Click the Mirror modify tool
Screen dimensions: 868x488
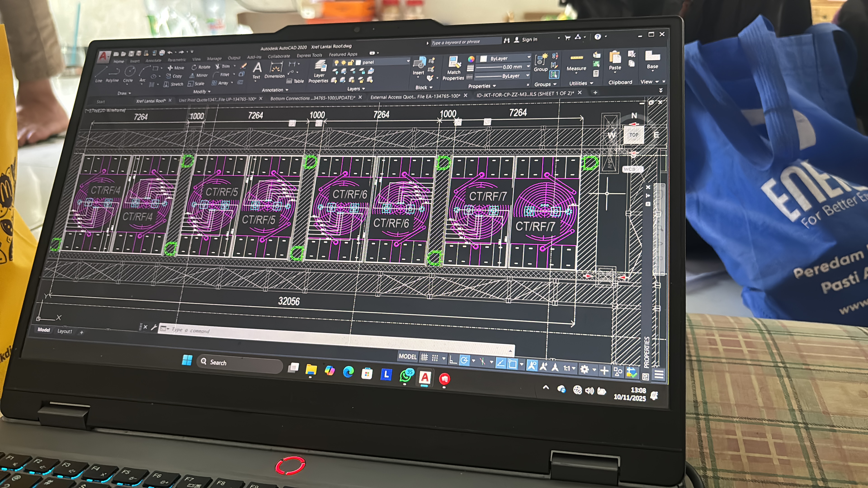pyautogui.click(x=199, y=75)
